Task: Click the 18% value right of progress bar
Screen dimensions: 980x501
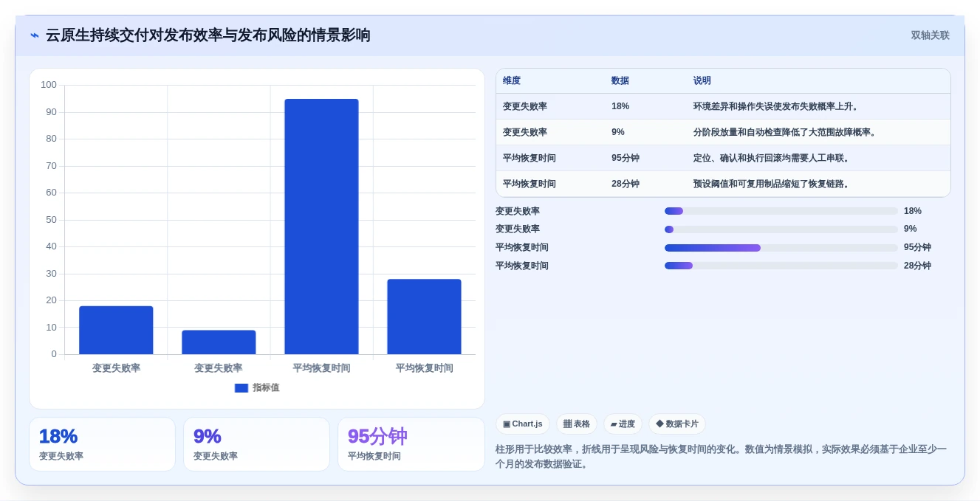Action: pyautogui.click(x=913, y=211)
